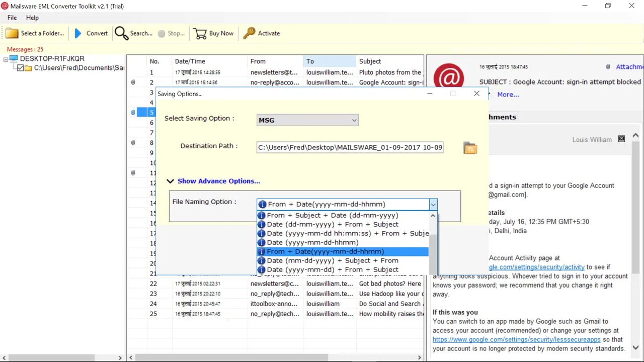The width and height of the screenshot is (644, 362).
Task: Click message list horizontal scroll left arrow
Action: [x=131, y=357]
